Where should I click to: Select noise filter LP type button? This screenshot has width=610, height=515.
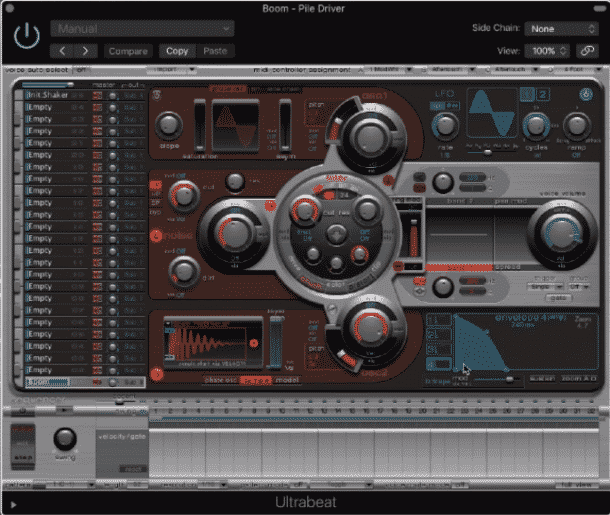(x=156, y=185)
